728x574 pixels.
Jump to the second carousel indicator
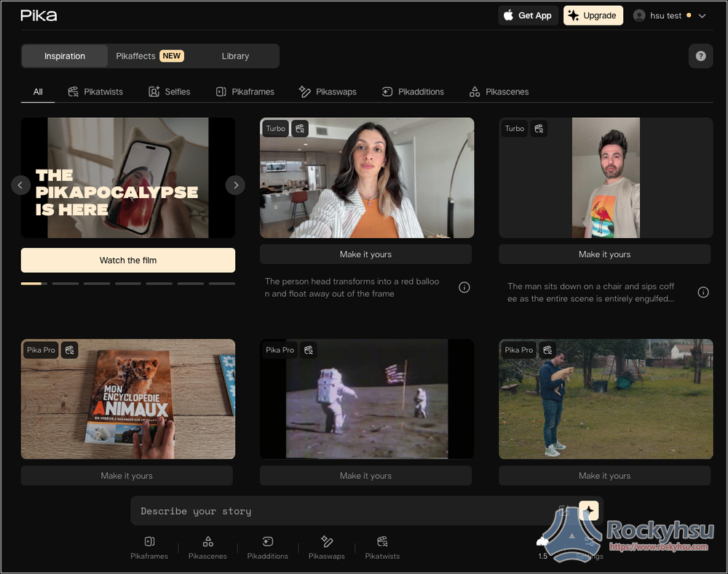tap(66, 284)
